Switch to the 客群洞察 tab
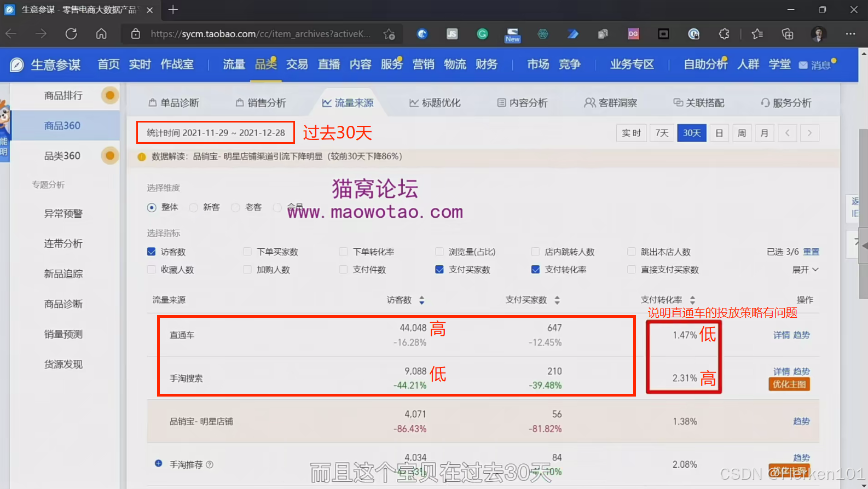868x489 pixels. [610, 103]
